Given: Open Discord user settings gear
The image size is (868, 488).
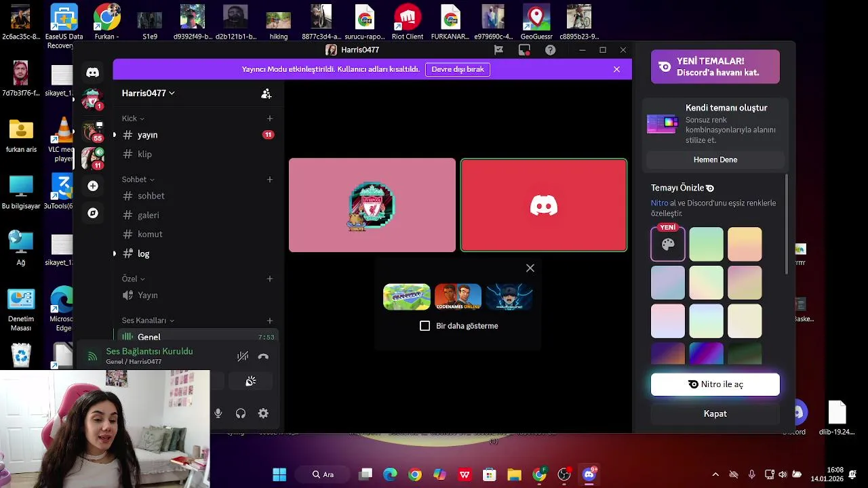Looking at the screenshot, I should tap(263, 413).
